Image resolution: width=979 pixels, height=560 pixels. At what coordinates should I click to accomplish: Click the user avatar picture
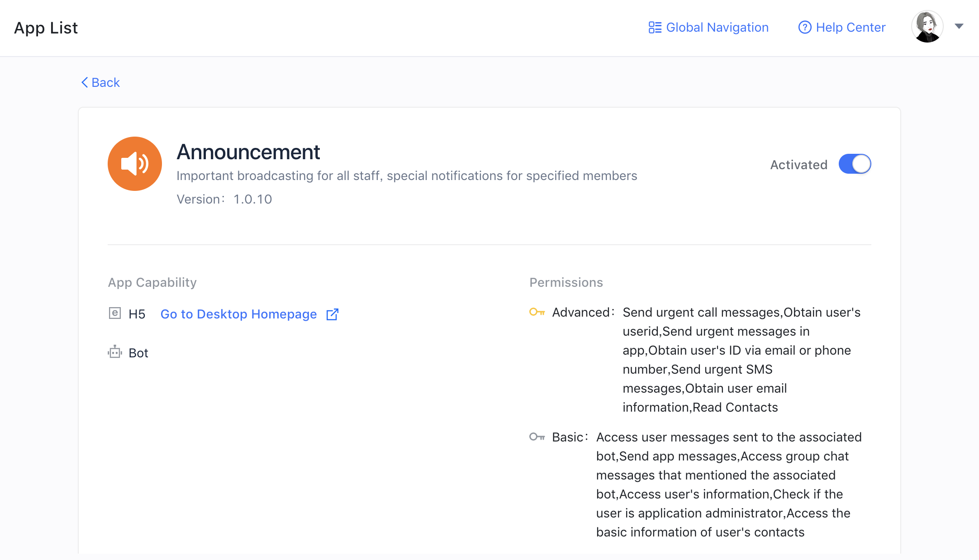tap(927, 26)
